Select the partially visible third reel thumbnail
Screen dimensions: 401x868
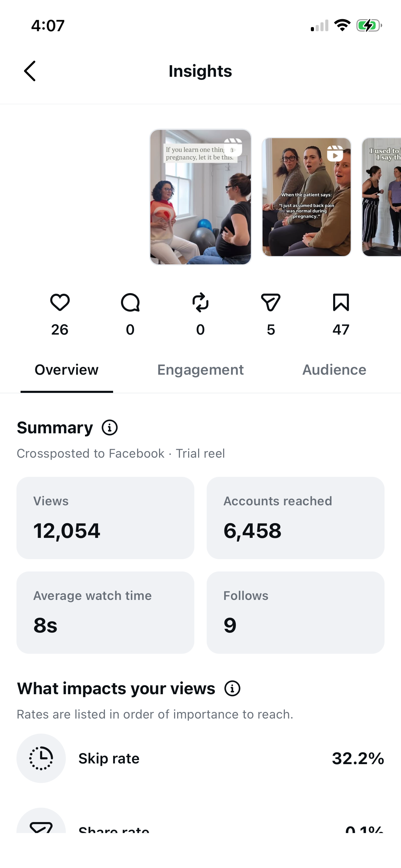(381, 197)
